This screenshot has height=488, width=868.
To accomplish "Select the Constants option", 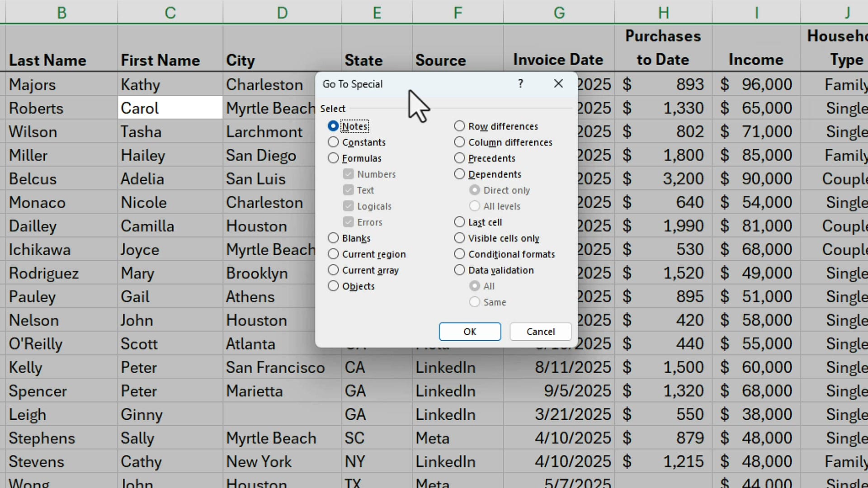I will (x=333, y=142).
